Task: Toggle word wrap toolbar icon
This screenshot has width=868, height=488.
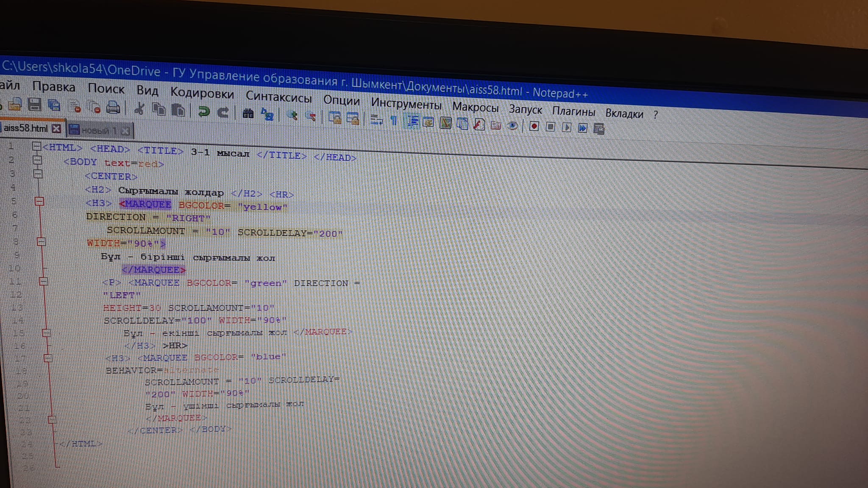Action: point(376,119)
